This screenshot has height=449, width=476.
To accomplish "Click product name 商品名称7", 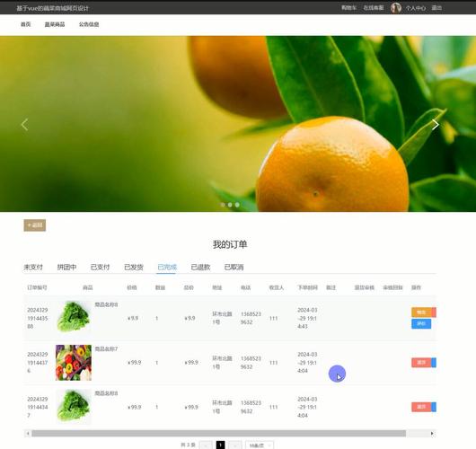I will pyautogui.click(x=106, y=348).
